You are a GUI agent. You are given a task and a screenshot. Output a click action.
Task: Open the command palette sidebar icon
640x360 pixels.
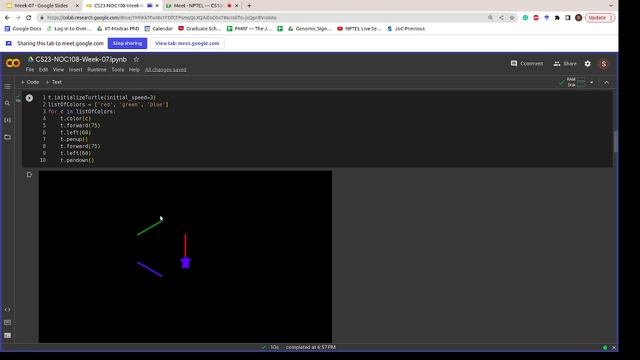[x=7, y=322]
